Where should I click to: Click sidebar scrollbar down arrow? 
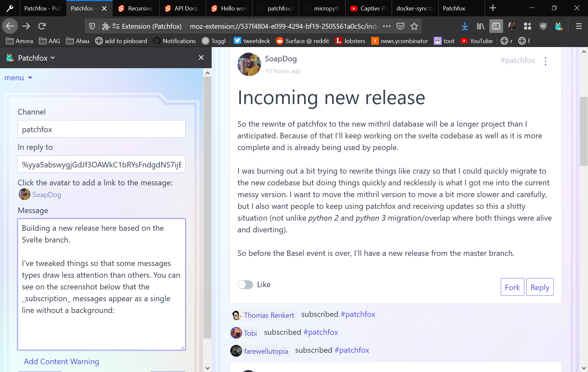[207, 368]
